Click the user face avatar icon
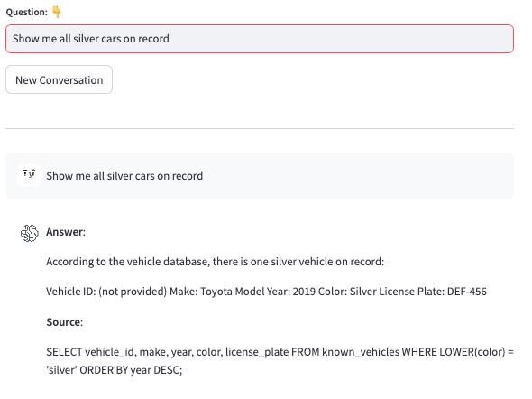The image size is (532, 399). coord(29,175)
